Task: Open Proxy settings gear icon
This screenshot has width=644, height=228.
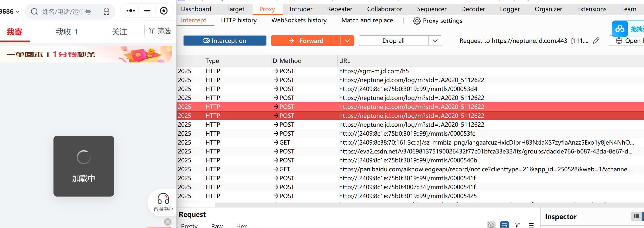Action: click(x=416, y=21)
